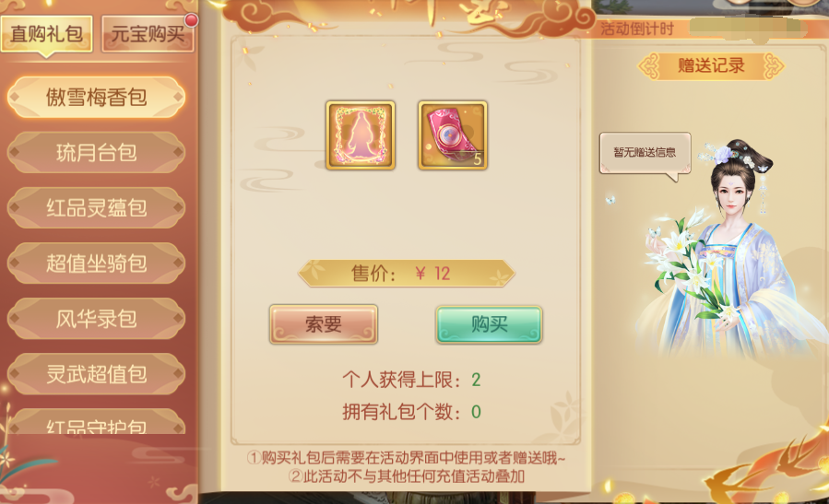829x504 pixels.
Task: Switch to the 元宝购买 tab
Action: (x=148, y=34)
